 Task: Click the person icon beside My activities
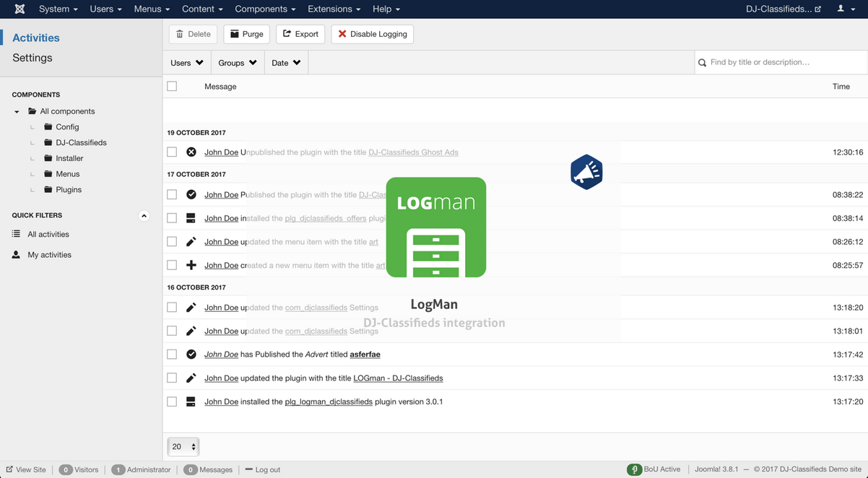point(16,255)
